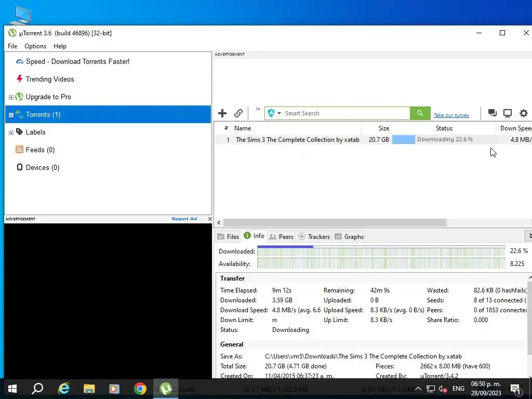Click the ENG language indicator

click(x=458, y=389)
